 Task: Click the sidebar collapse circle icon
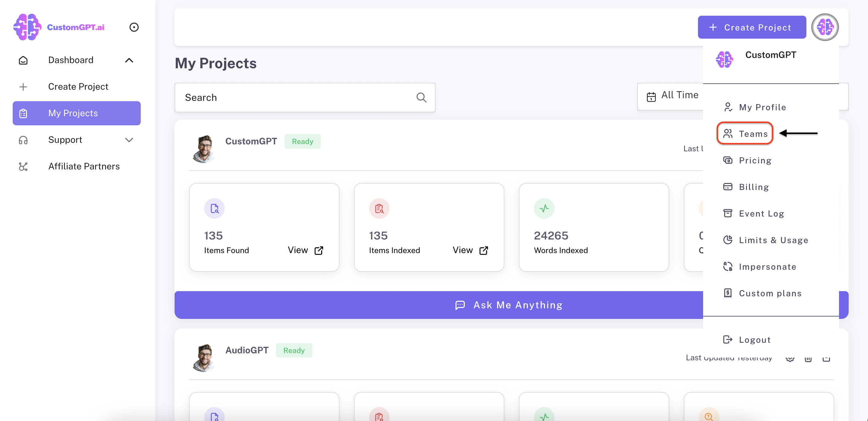pyautogui.click(x=134, y=27)
